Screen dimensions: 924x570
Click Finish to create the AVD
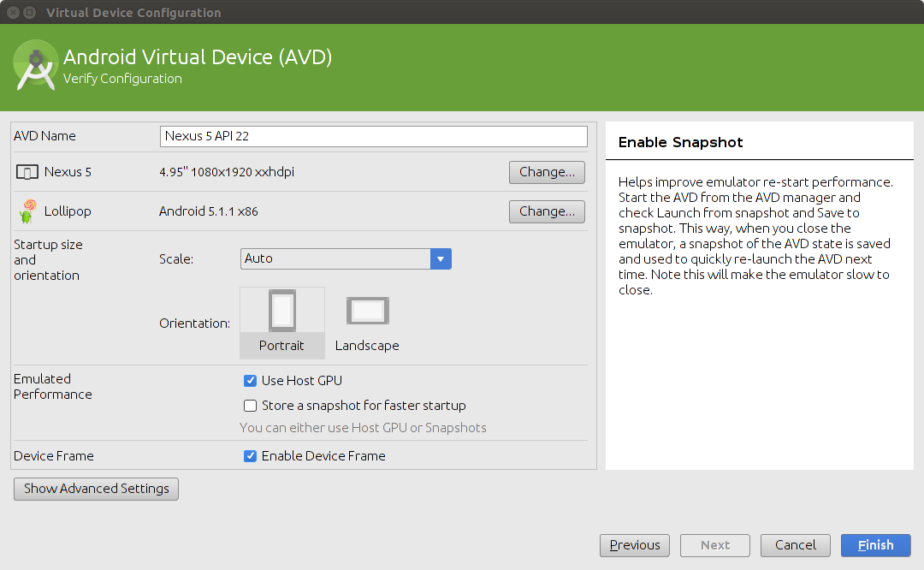(x=876, y=545)
